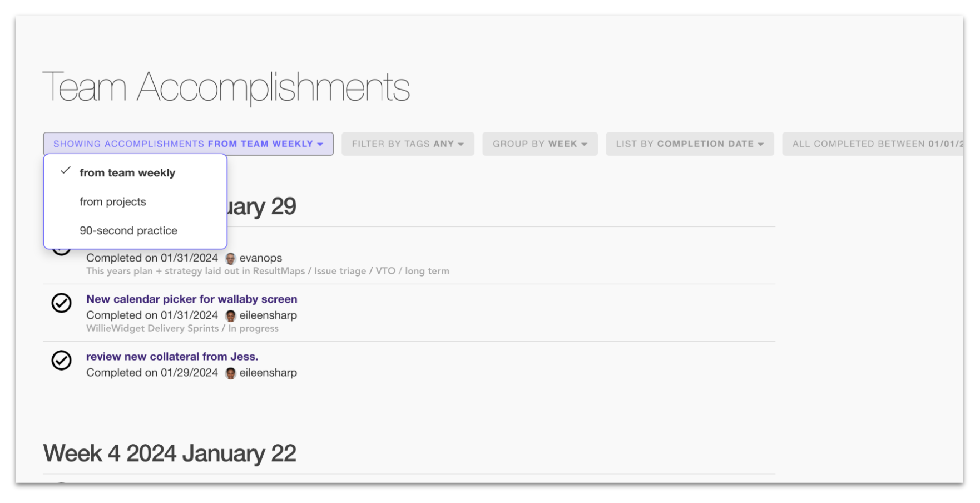Open "New calendar picker for wallaby screen" link
Viewport: 980px width, 503px height.
click(x=192, y=299)
